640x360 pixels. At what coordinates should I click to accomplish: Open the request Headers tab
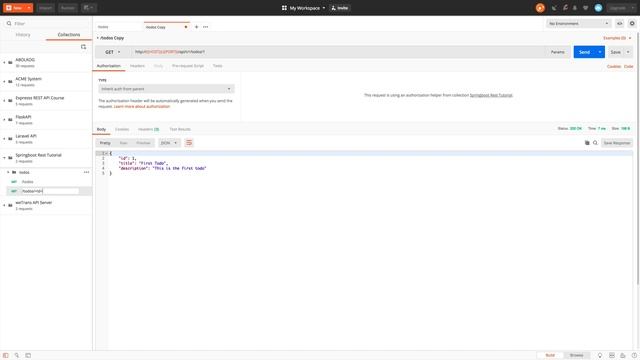(x=137, y=66)
